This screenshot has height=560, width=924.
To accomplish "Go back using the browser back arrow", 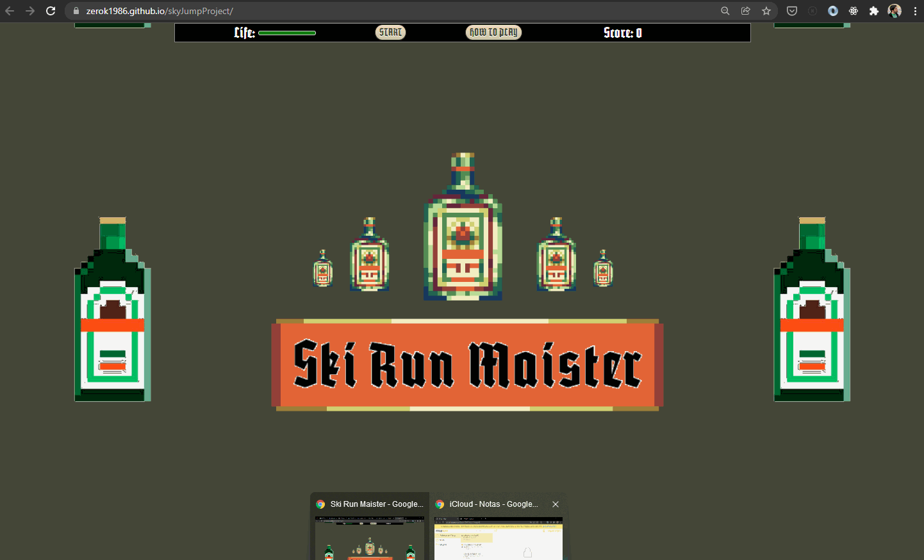I will [x=10, y=11].
